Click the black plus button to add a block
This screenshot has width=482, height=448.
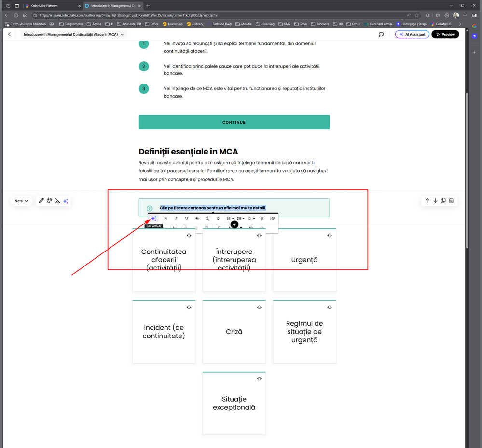(234, 225)
